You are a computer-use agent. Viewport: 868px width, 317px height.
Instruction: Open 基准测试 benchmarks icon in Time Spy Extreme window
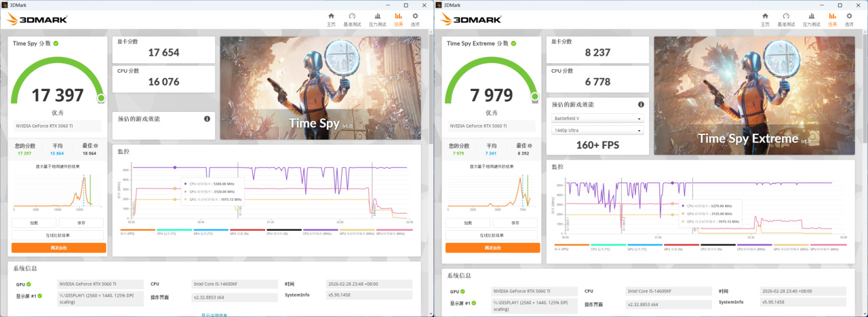(786, 19)
